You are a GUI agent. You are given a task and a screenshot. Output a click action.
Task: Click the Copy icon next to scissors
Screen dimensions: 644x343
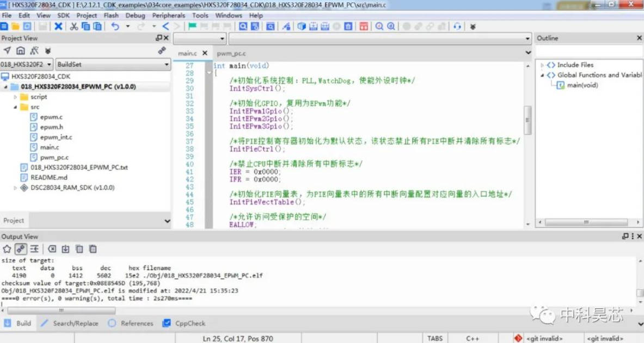point(85,26)
